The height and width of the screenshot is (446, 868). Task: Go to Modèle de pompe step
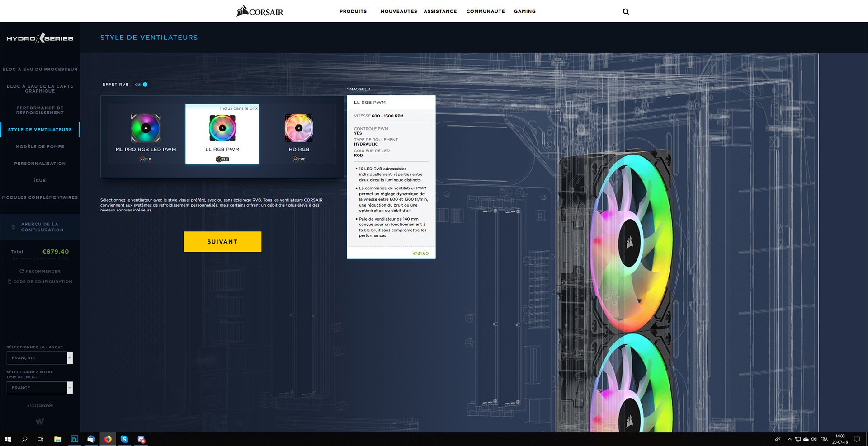coord(40,147)
